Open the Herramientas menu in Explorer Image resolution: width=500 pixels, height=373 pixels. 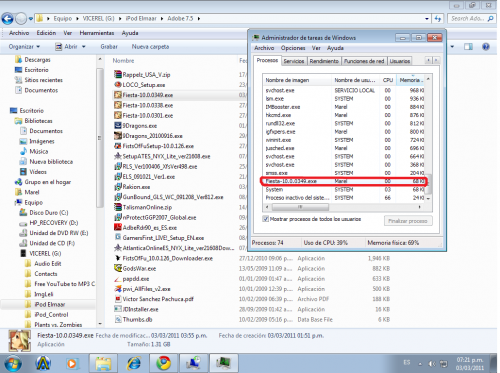coord(97,33)
